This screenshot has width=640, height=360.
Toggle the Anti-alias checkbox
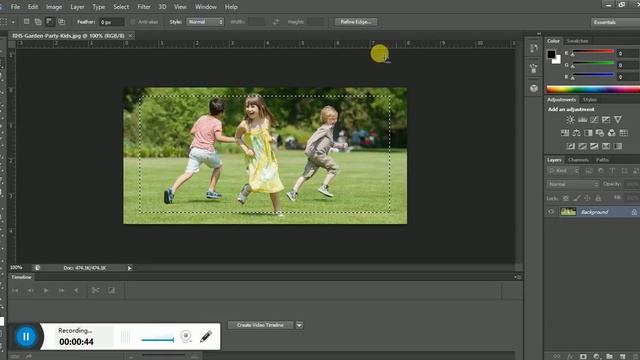coord(133,22)
